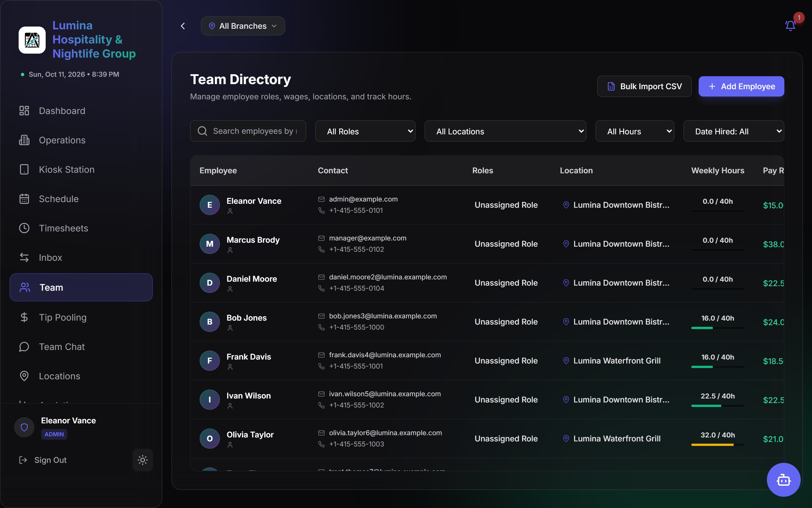The width and height of the screenshot is (812, 508).
Task: Click daniel.moore2@lumina.example.com email
Action: click(x=388, y=277)
